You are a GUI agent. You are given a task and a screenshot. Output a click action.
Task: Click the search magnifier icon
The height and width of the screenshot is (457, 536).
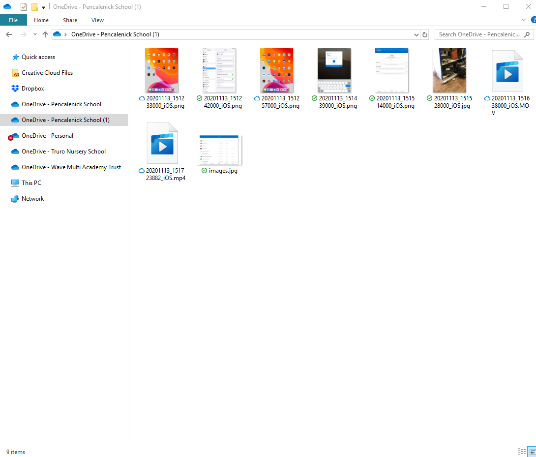click(527, 34)
